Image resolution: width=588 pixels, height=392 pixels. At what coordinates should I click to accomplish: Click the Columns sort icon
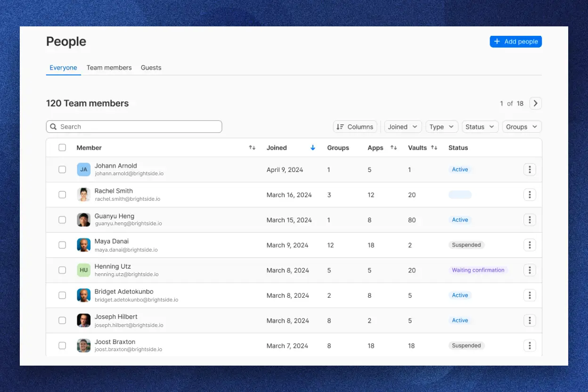click(341, 126)
